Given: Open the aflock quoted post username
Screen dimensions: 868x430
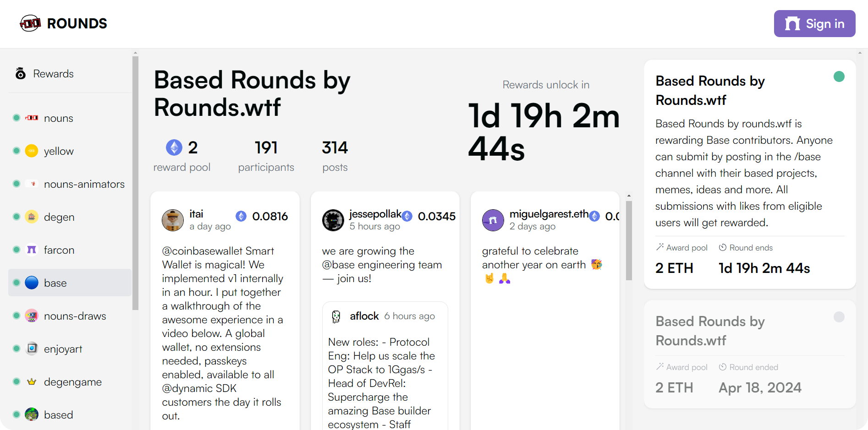Looking at the screenshot, I should (x=364, y=316).
